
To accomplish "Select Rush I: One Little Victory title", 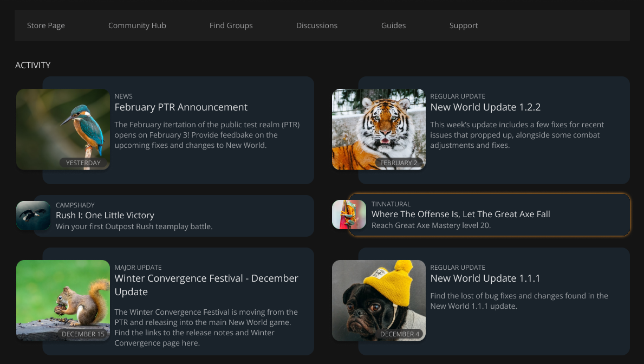I will coord(105,215).
